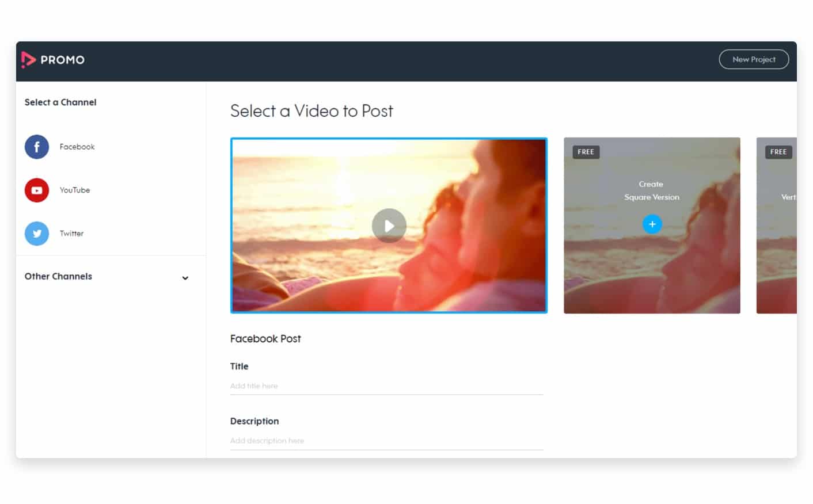The height and width of the screenshot is (504, 813).
Task: Select the YouTube channel icon
Action: pos(37,190)
